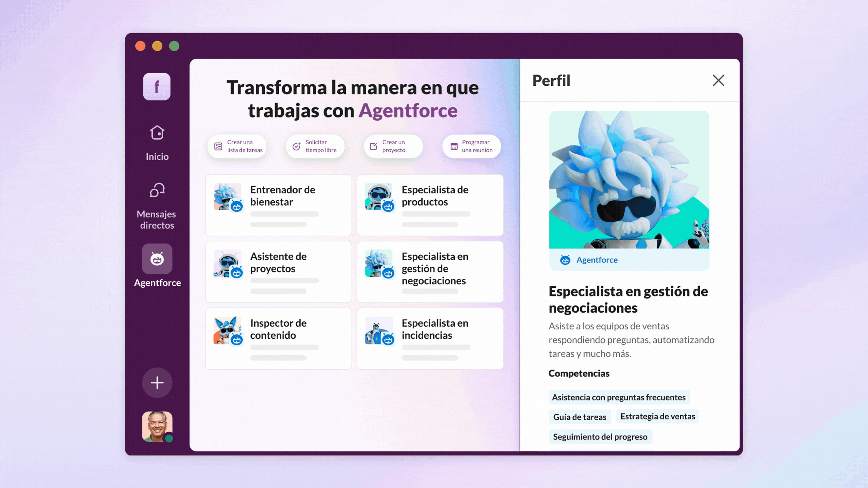This screenshot has height=488, width=868.
Task: Click the profile name 'Especialista en gestión de negociaciones'
Action: point(628,299)
